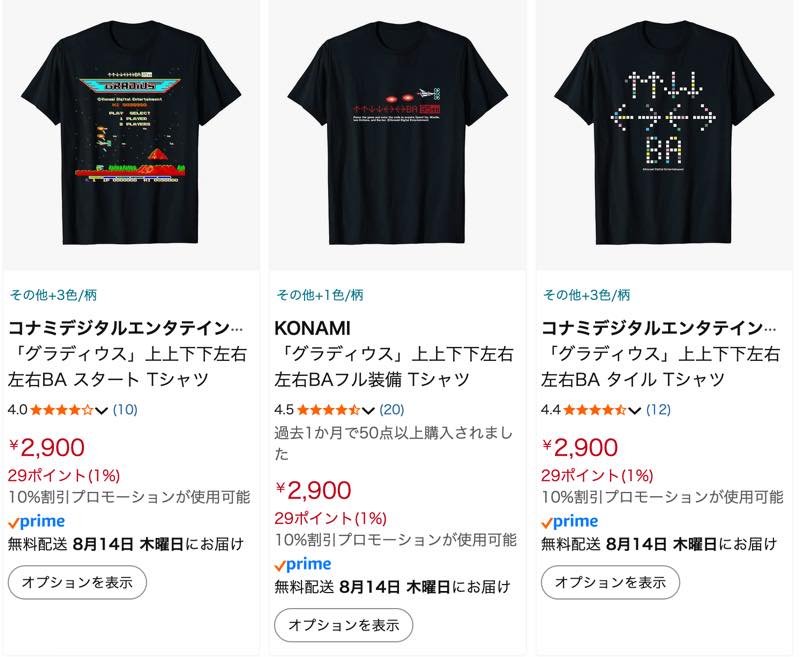Open 'その他+1色/柄' variations link
Viewport: 800px width, 657px height.
pos(320,295)
